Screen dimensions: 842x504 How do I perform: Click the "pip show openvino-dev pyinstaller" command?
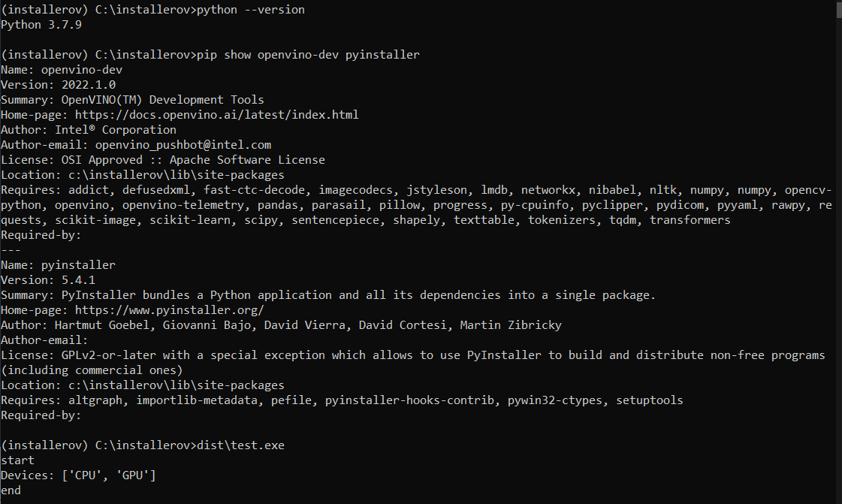308,55
